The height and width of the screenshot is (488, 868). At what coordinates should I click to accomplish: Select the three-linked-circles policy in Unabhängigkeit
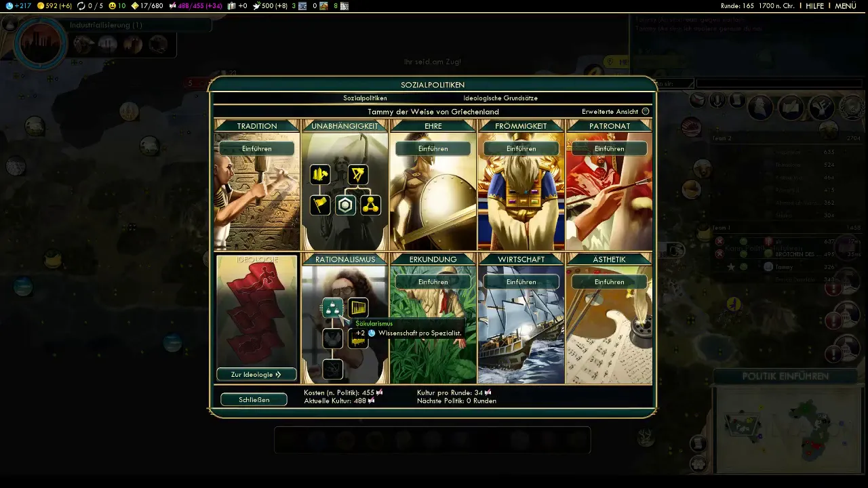pyautogui.click(x=370, y=205)
